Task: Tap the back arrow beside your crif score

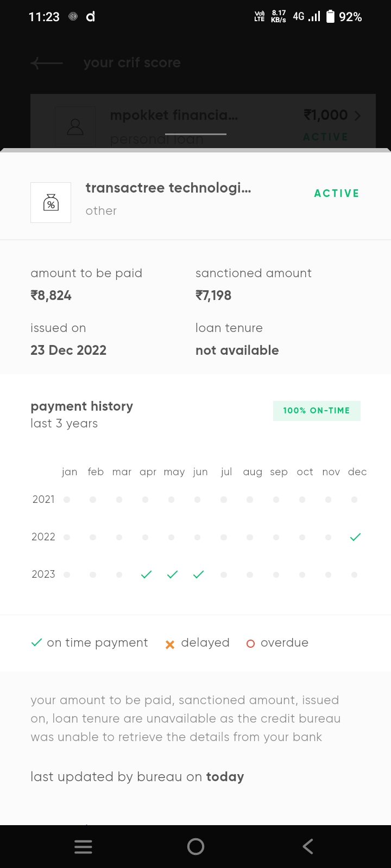Action: click(47, 63)
